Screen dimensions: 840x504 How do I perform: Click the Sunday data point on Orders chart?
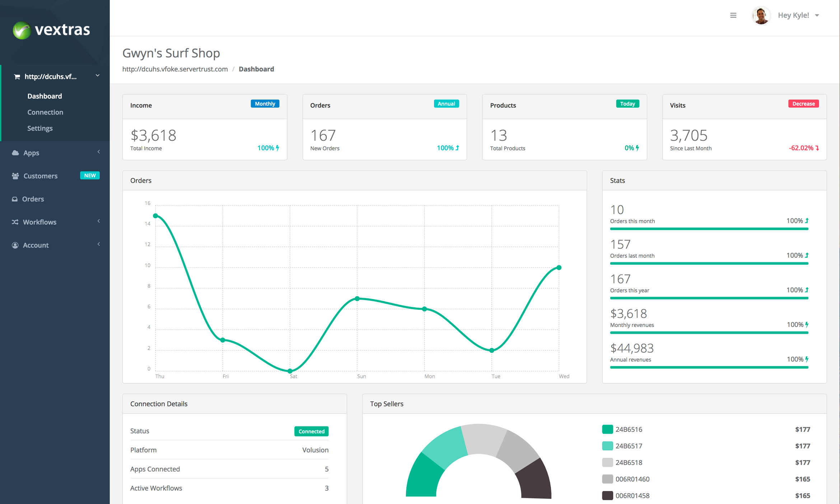click(357, 299)
